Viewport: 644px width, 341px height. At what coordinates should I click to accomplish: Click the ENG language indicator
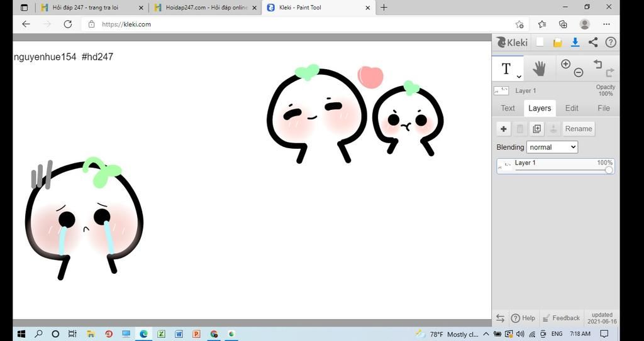[x=557, y=333]
